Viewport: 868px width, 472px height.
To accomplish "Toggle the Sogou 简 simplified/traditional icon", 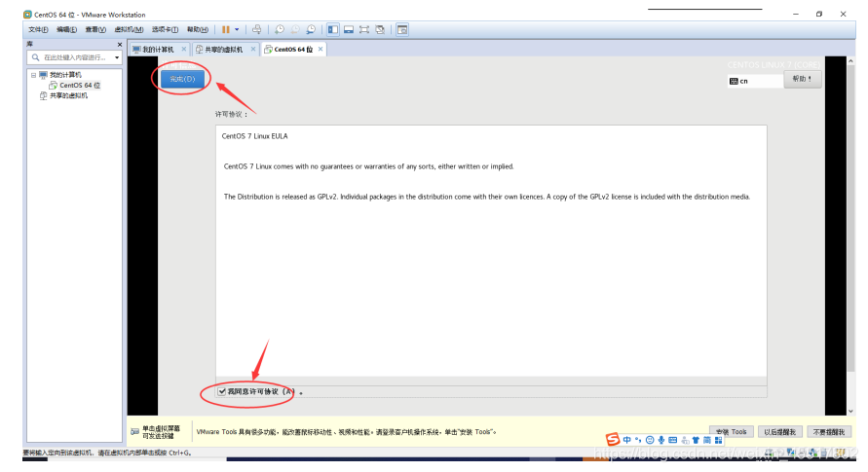I will 707,440.
